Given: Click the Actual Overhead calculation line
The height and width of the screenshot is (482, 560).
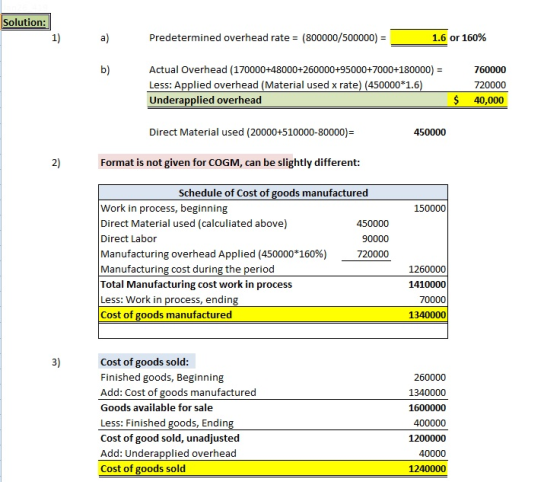Looking at the screenshot, I should coord(295,70).
